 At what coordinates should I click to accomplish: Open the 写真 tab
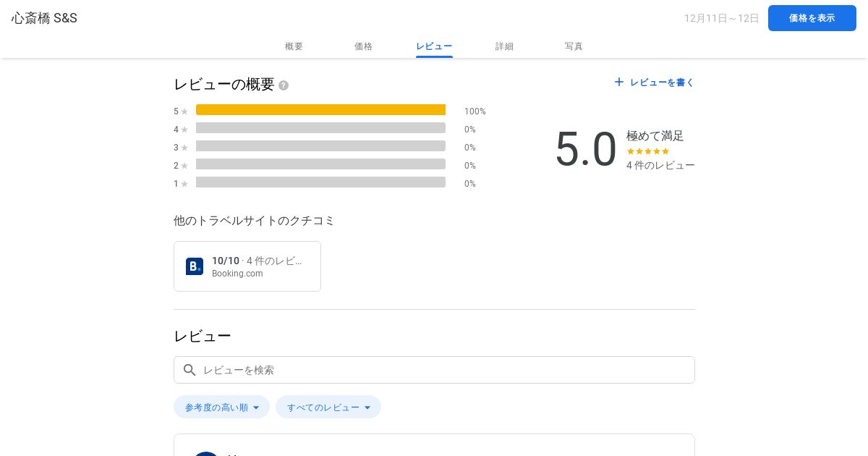tap(574, 46)
